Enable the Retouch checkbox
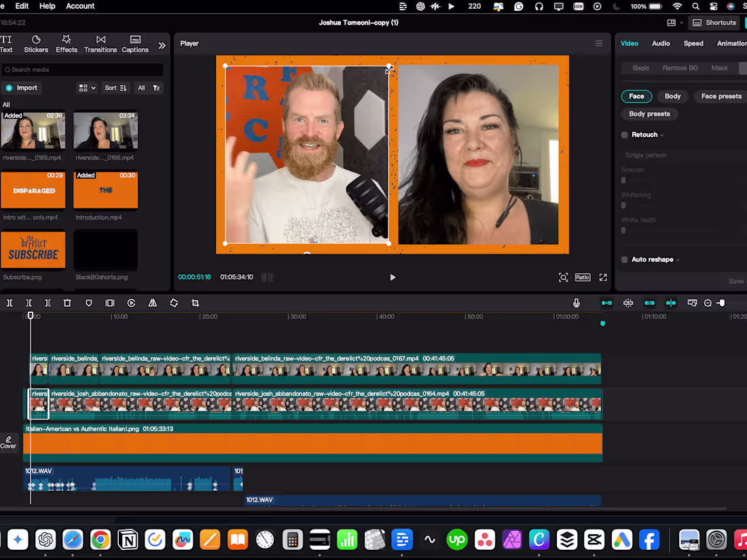The image size is (747, 560). coord(625,135)
